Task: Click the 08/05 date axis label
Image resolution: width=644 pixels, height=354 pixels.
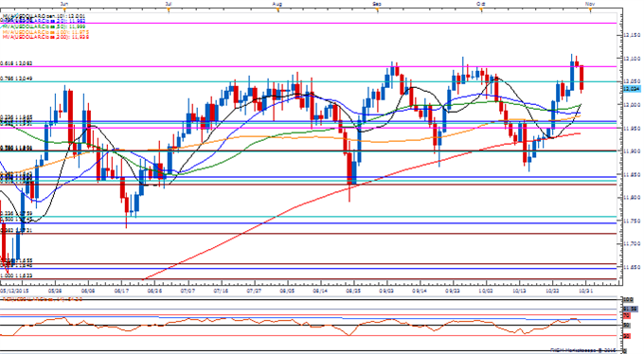Action: [x=288, y=291]
